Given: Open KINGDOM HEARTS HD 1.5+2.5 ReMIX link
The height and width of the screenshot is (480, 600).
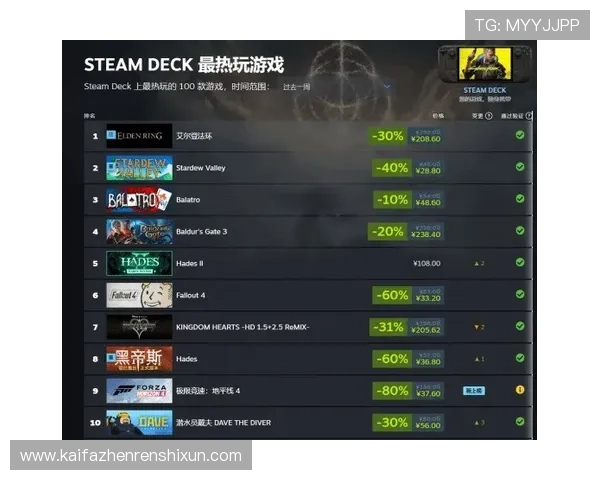Looking at the screenshot, I should tap(243, 327).
